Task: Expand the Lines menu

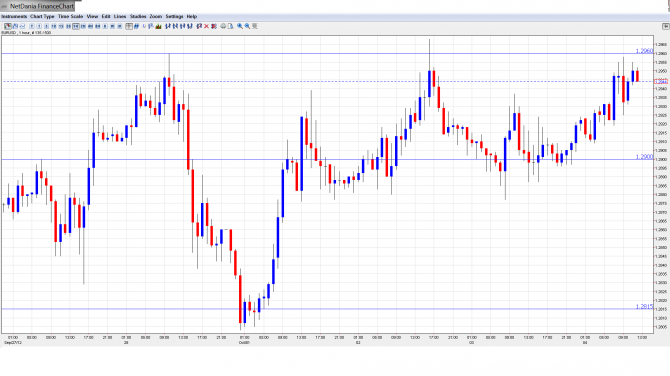Action: [120, 16]
